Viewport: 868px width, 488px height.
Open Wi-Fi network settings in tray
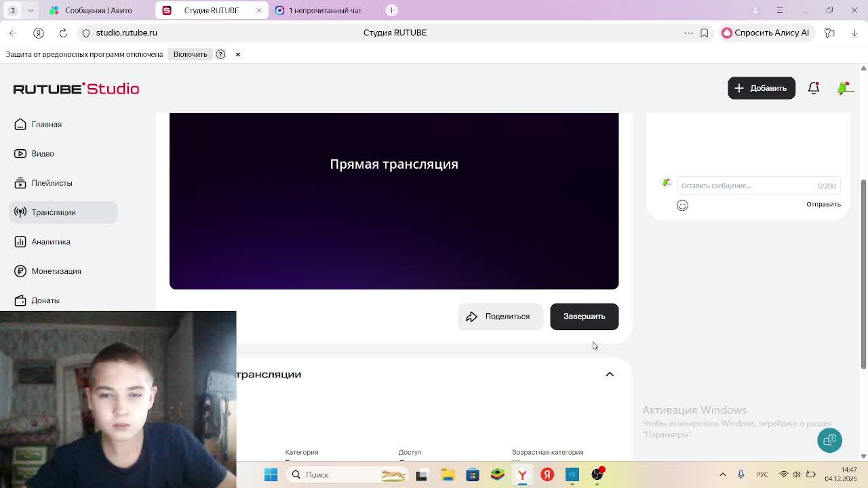pyautogui.click(x=784, y=474)
